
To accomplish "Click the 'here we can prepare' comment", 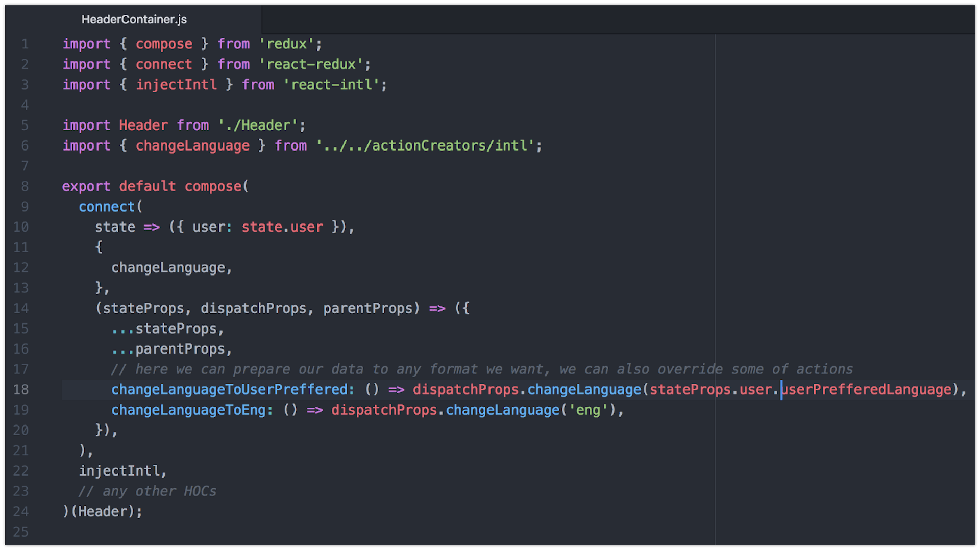I will click(481, 369).
